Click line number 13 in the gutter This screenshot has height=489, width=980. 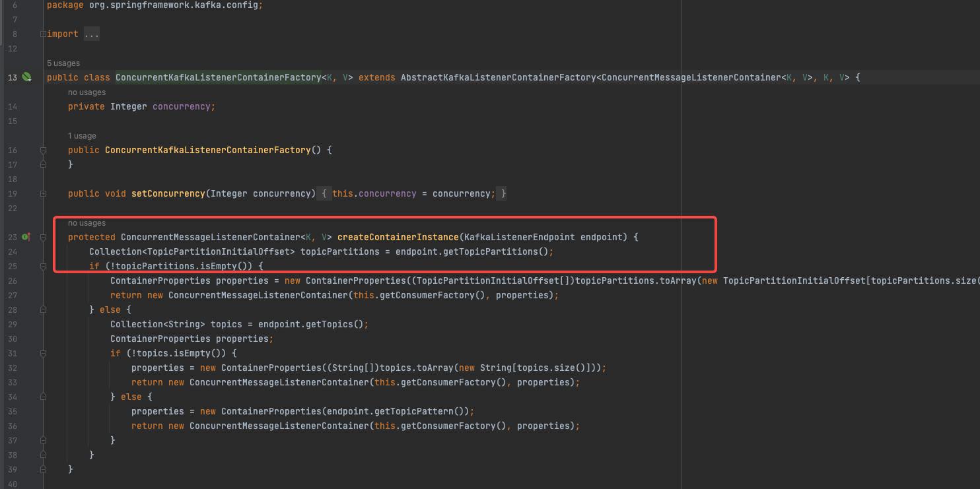[13, 77]
